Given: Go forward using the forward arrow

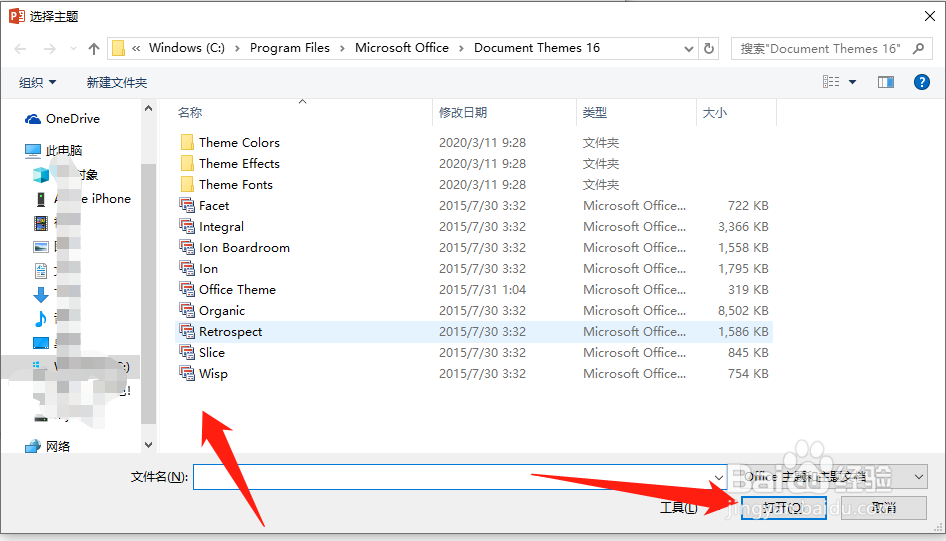Looking at the screenshot, I should pos(49,49).
